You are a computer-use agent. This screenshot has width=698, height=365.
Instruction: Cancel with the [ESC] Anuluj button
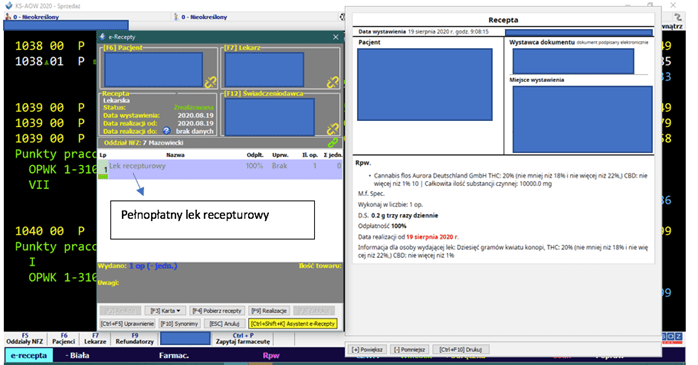(225, 324)
